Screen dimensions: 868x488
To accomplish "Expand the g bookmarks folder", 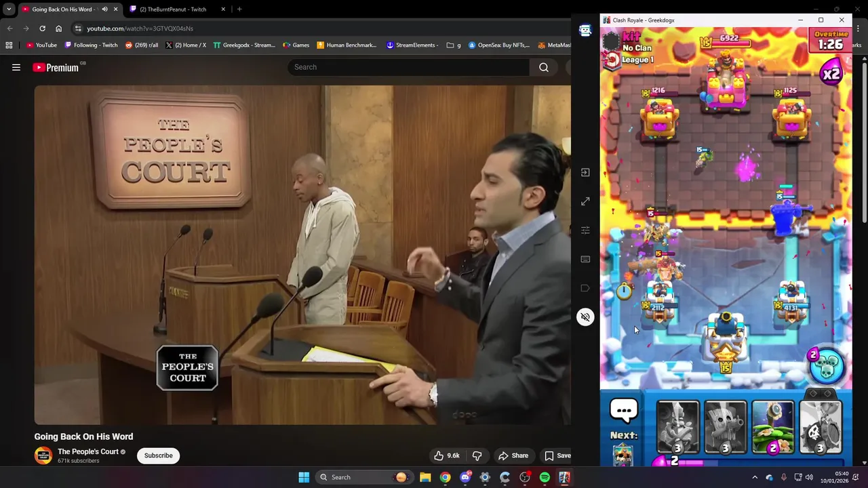I will tap(454, 45).
